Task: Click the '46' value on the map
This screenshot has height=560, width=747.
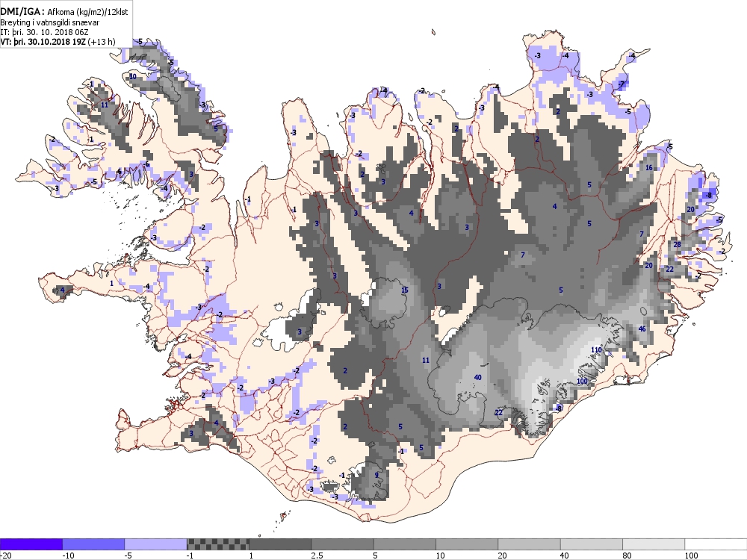Action: click(x=642, y=329)
